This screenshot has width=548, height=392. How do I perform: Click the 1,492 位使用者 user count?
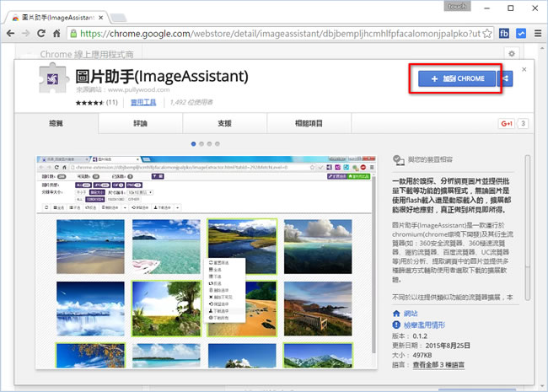tap(191, 102)
